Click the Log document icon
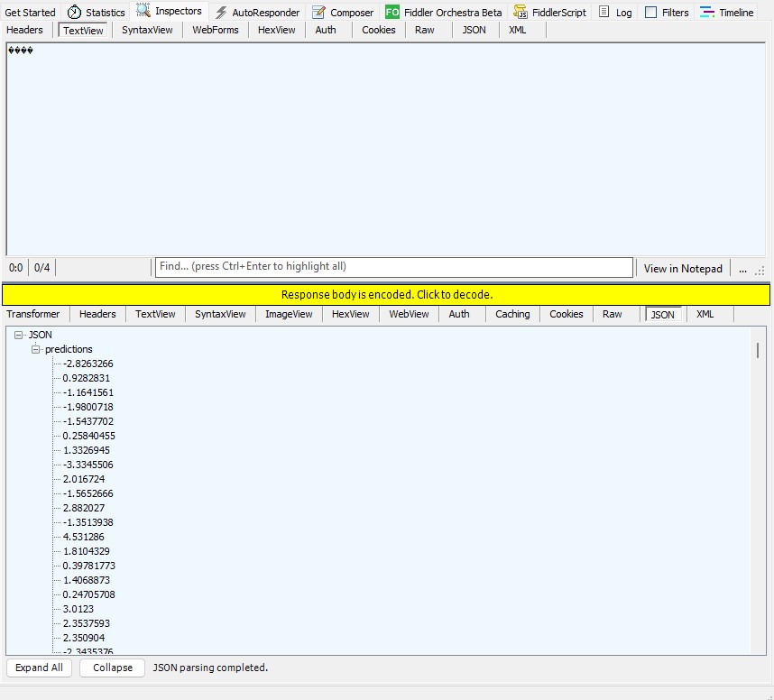This screenshot has width=774, height=700. pyautogui.click(x=605, y=13)
